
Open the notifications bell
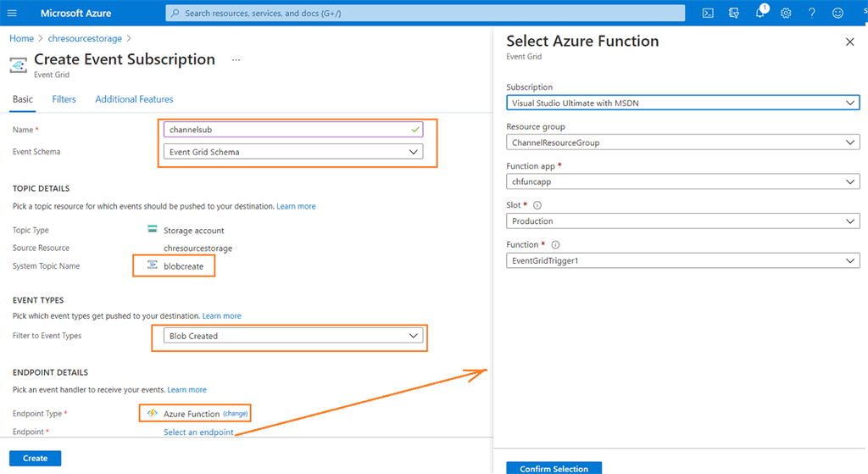click(x=760, y=13)
